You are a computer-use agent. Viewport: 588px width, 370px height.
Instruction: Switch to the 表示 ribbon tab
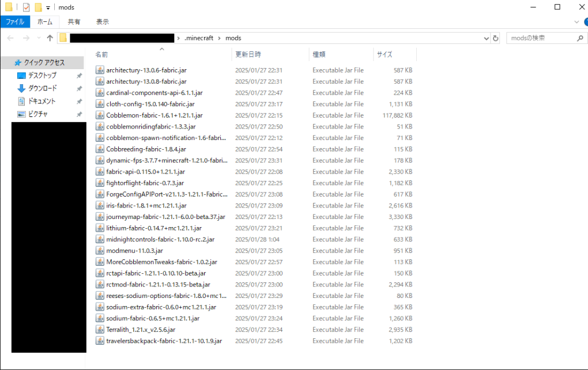coord(103,22)
